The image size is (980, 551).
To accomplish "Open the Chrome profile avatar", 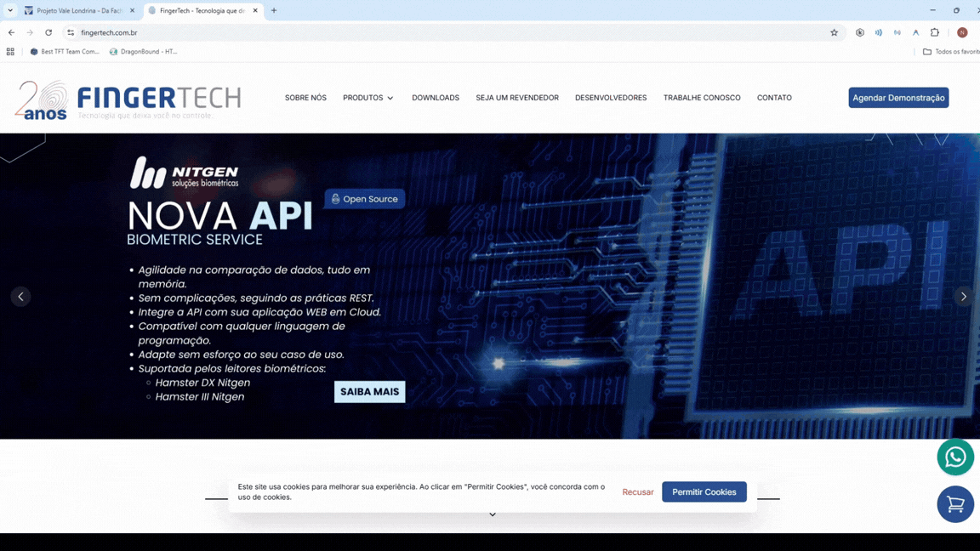I will pyautogui.click(x=962, y=32).
